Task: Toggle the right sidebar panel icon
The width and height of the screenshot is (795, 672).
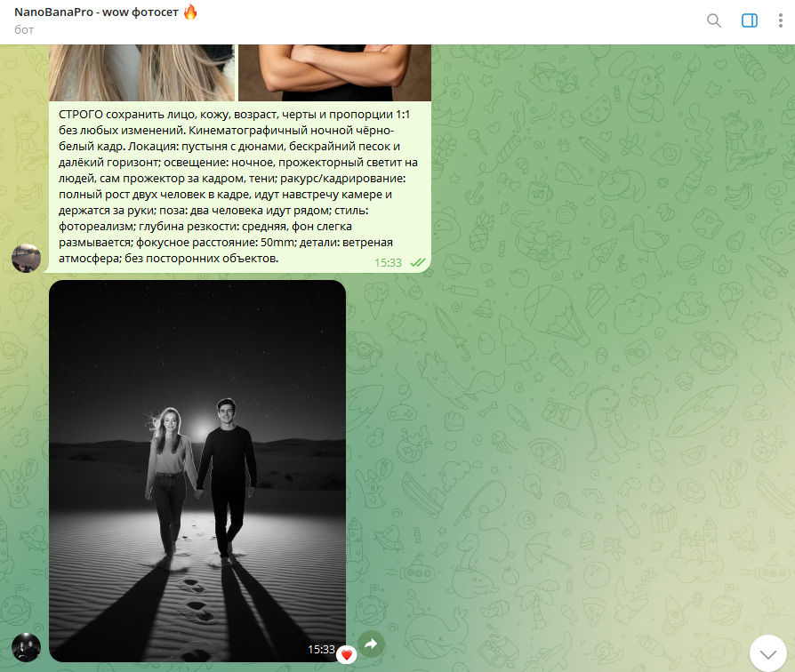Action: pyautogui.click(x=750, y=20)
